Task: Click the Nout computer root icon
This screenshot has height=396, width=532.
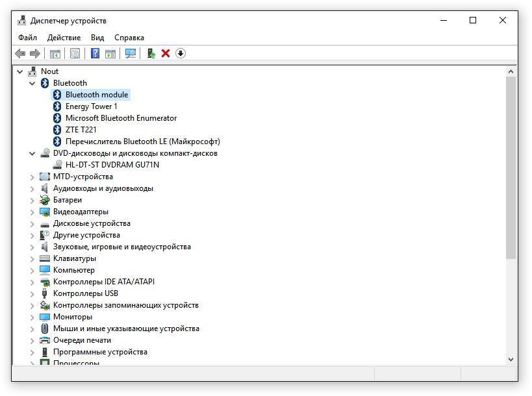Action: 32,71
